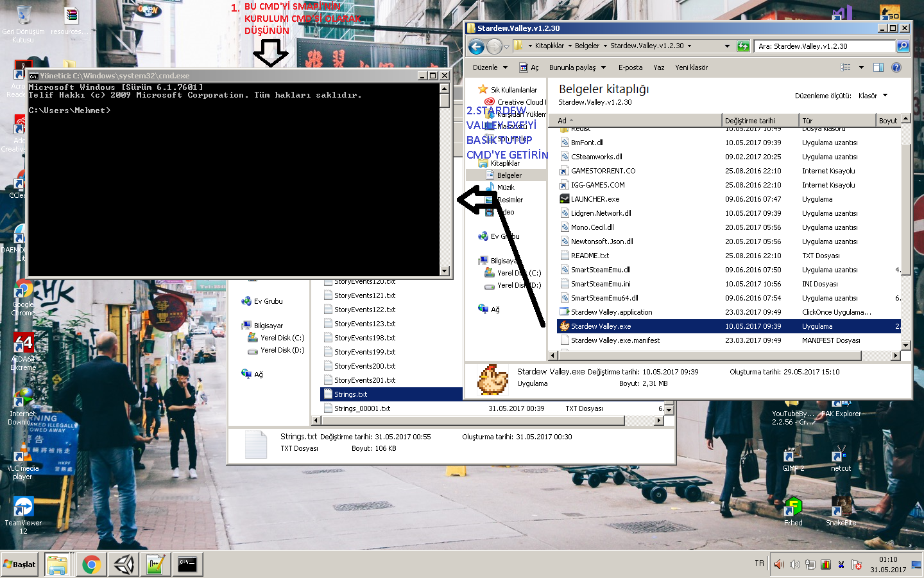The width and height of the screenshot is (924, 578).
Task: Open TeamViewer 12 desktop shortcut
Action: tap(23, 515)
